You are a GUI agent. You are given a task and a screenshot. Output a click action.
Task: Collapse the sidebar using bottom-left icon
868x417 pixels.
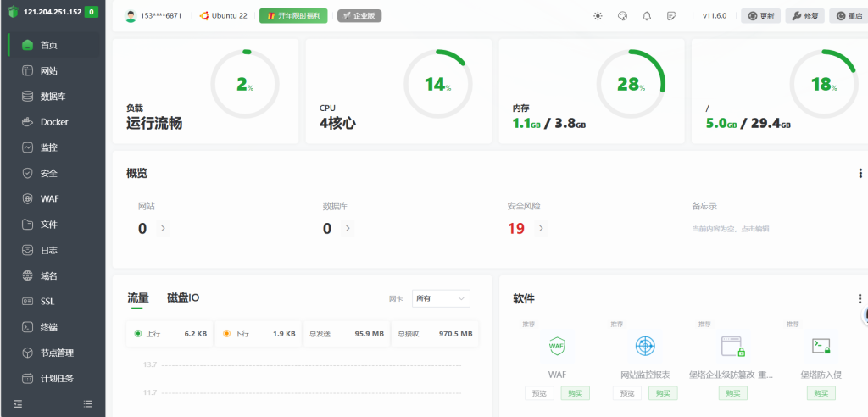(18, 403)
